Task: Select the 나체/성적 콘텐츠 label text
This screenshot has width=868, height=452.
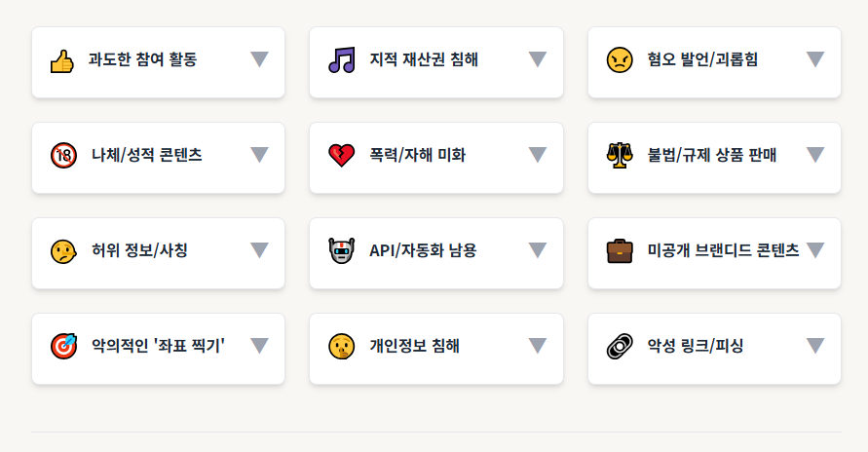Action: coord(147,155)
